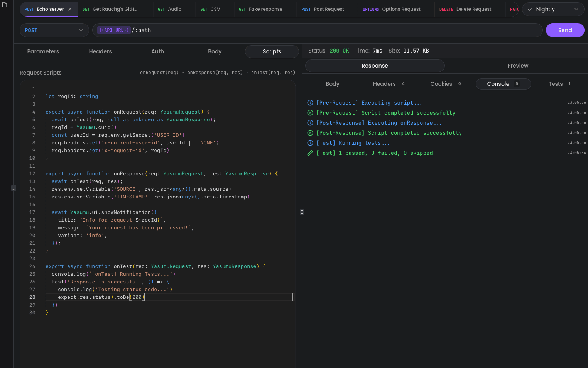Click the info icon beside Running tests entry
The image size is (588, 368).
click(310, 143)
